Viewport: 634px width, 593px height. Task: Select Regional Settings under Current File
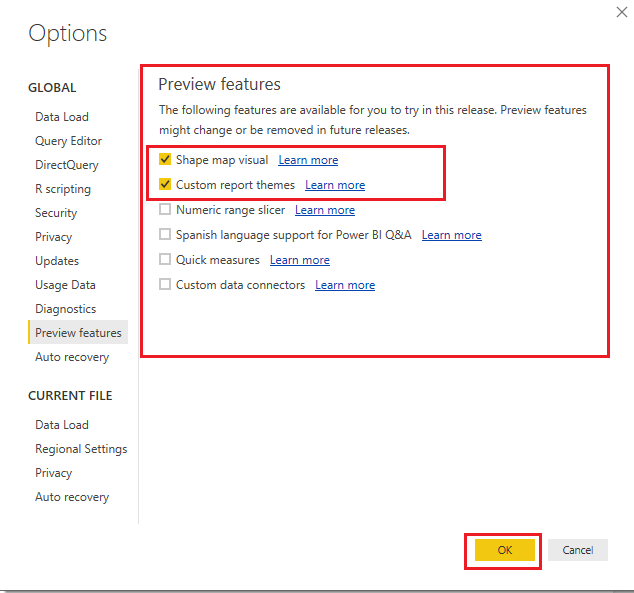click(81, 449)
